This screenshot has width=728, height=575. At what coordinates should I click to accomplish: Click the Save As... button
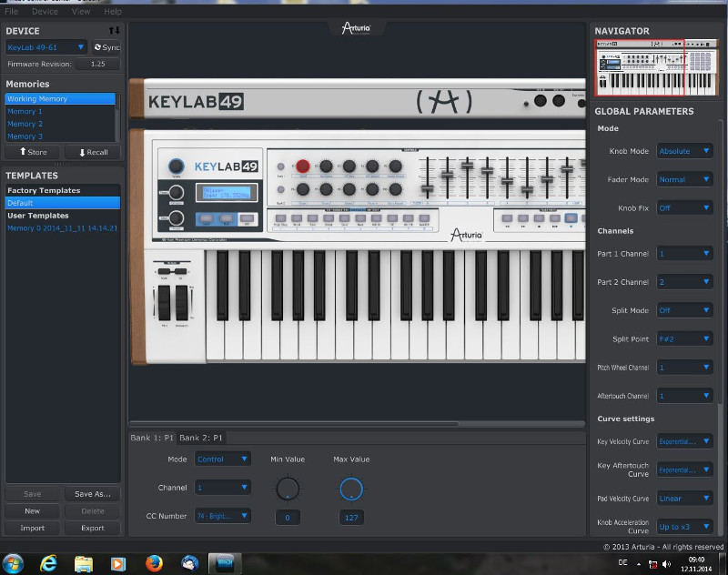[x=93, y=494]
